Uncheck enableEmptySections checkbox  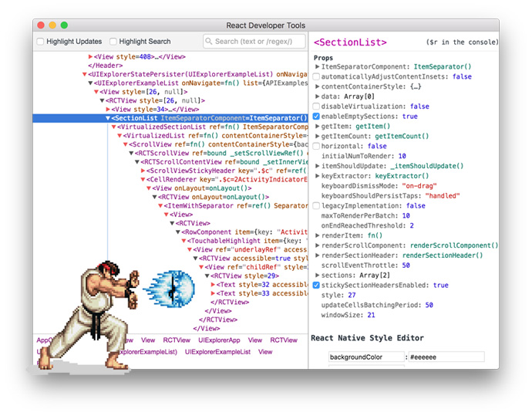(x=316, y=116)
